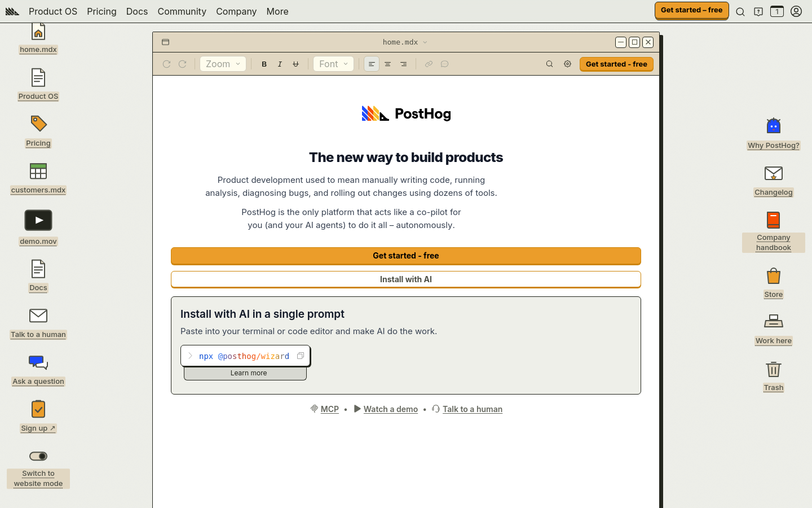Toggle strikethrough formatting
Viewport: 812px width, 508px height.
point(295,64)
